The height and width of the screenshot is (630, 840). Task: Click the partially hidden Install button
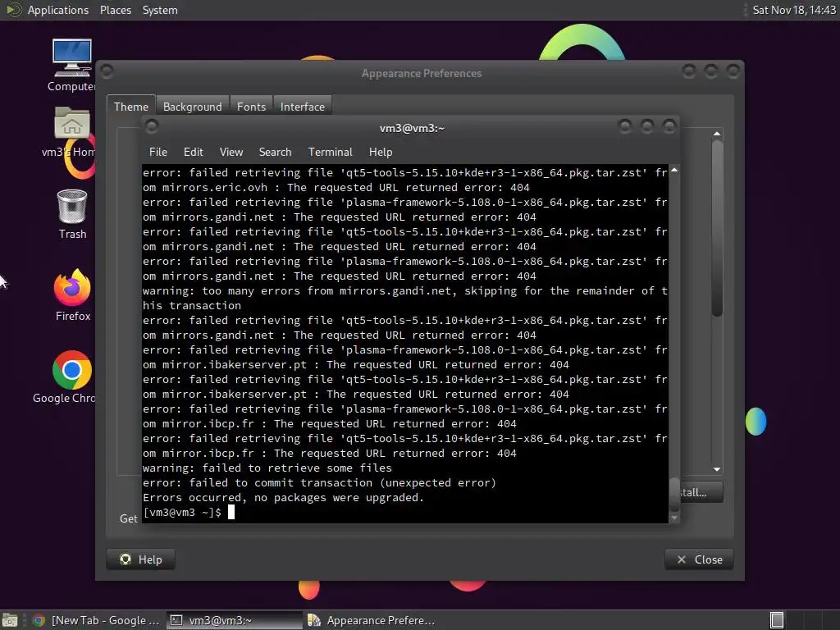click(x=701, y=492)
